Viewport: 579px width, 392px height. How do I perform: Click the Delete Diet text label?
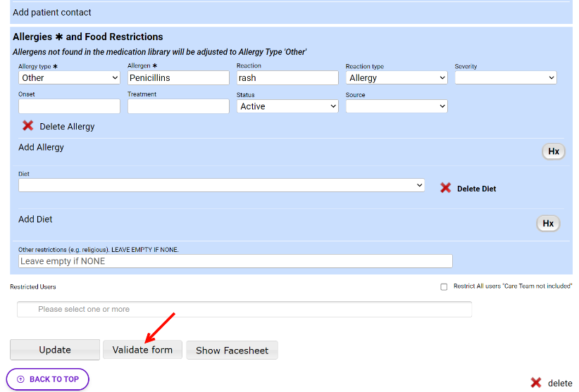coord(476,189)
